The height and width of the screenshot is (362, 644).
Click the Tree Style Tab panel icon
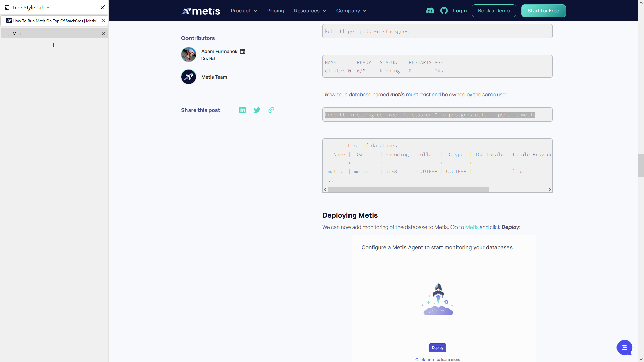click(x=7, y=7)
